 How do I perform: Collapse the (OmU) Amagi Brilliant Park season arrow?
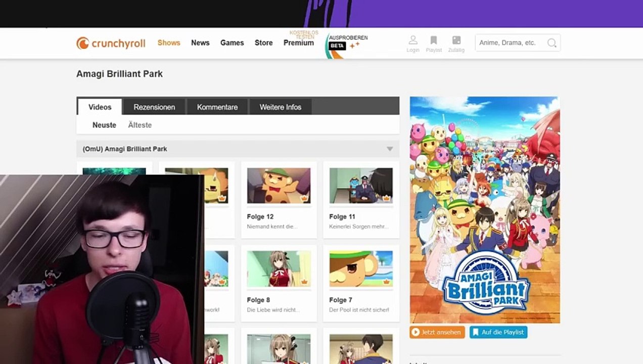(390, 149)
